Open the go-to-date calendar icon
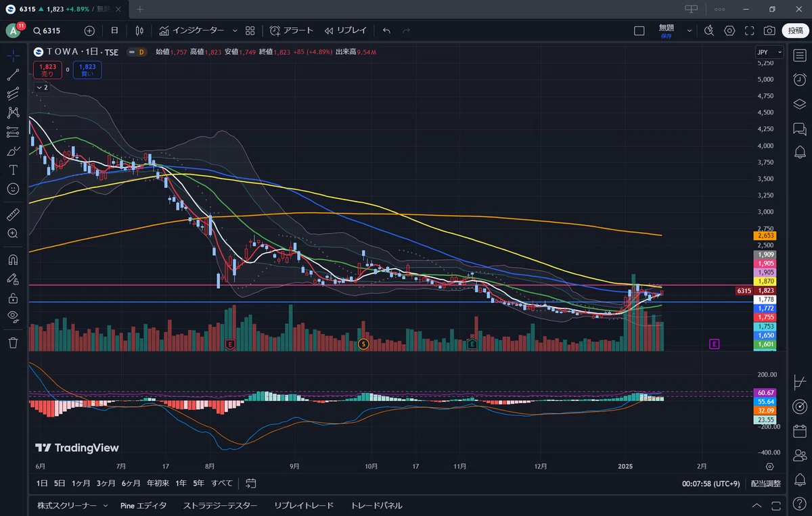The image size is (812, 516). tap(251, 484)
